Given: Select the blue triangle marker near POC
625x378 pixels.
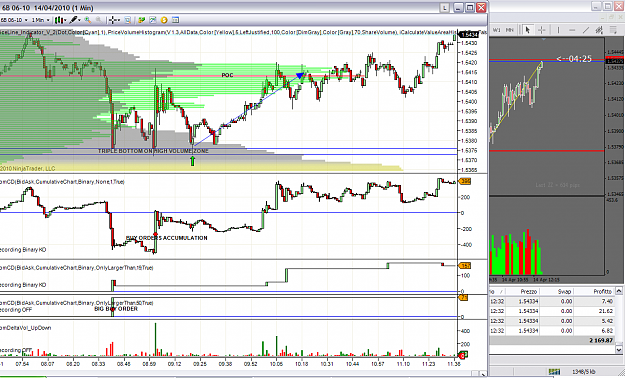Looking at the screenshot, I should tap(301, 75).
